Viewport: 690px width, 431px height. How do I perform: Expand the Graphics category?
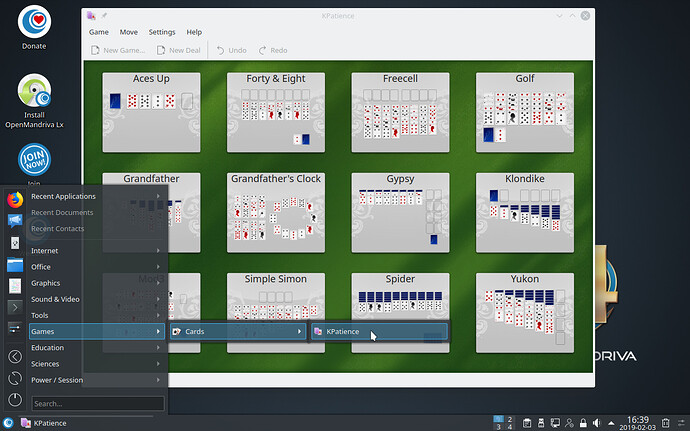point(96,283)
